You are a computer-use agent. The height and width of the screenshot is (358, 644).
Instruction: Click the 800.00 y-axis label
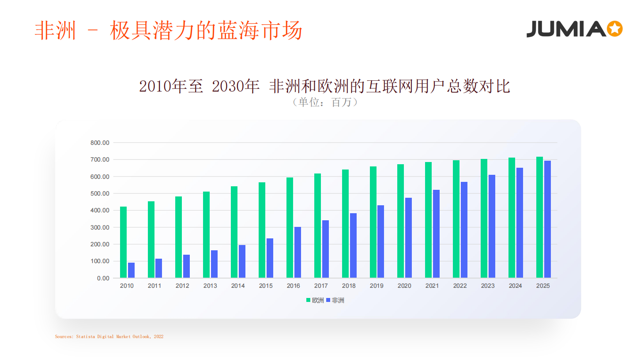[100, 143]
